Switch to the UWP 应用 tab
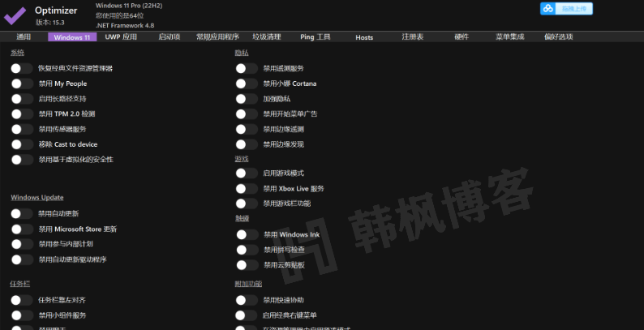 click(x=121, y=37)
